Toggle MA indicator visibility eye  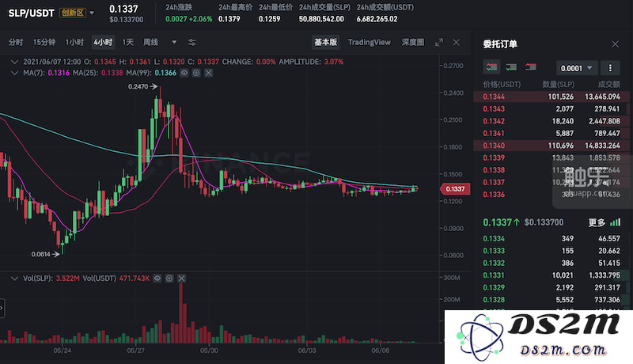pos(184,73)
